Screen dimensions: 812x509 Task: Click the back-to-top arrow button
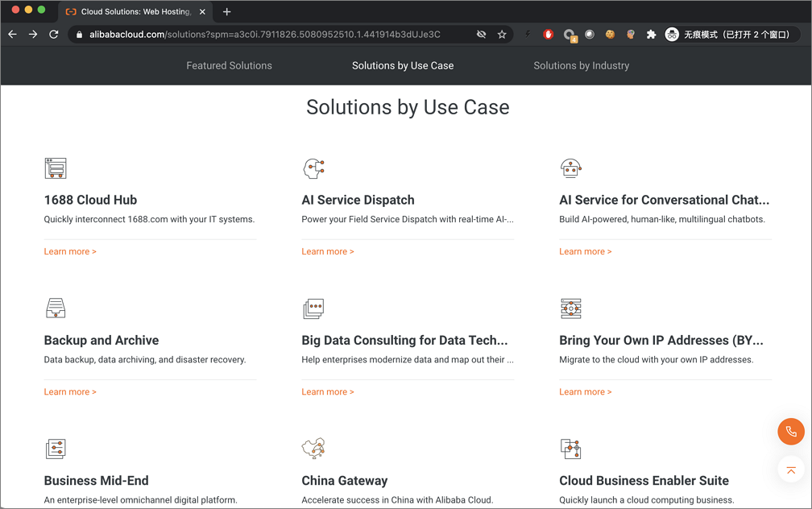click(791, 470)
